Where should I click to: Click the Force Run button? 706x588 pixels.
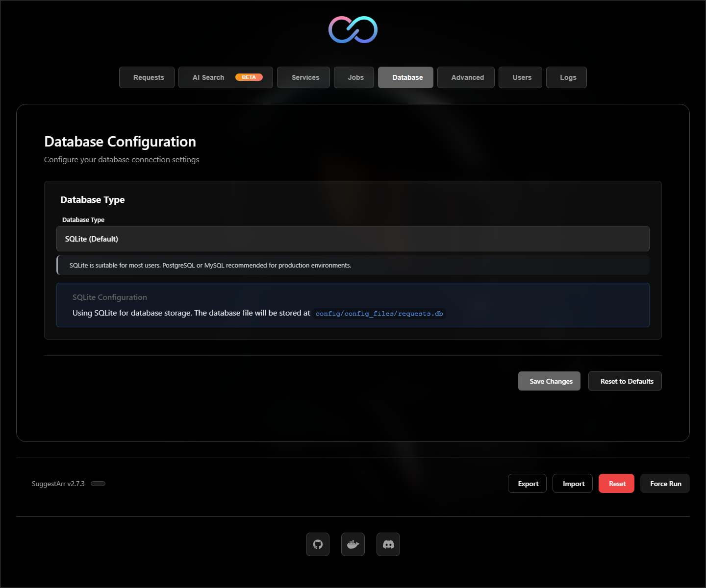pos(665,484)
